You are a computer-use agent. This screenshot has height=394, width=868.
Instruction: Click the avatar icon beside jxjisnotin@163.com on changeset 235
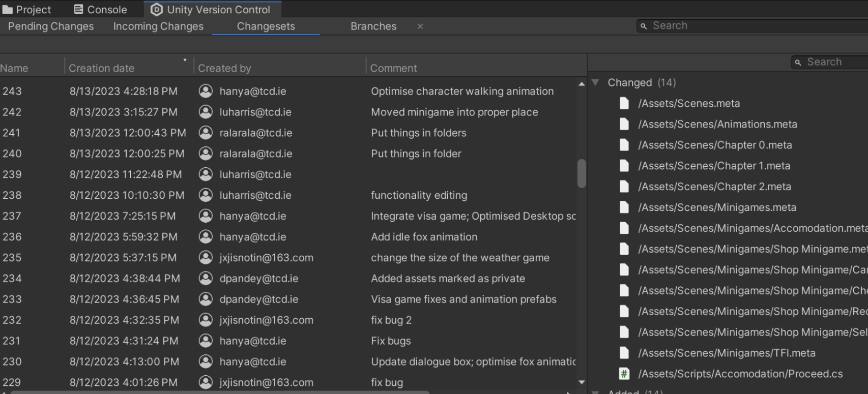click(x=206, y=258)
